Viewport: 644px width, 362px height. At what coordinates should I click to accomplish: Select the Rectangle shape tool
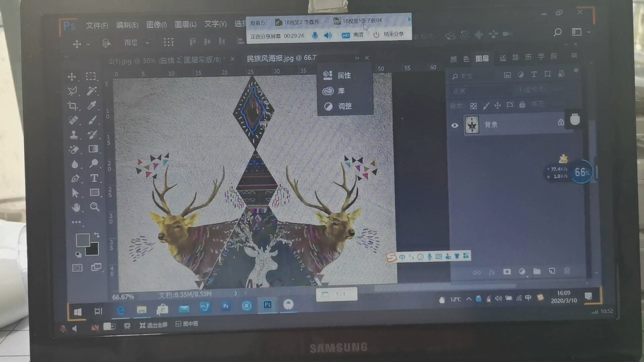95,192
